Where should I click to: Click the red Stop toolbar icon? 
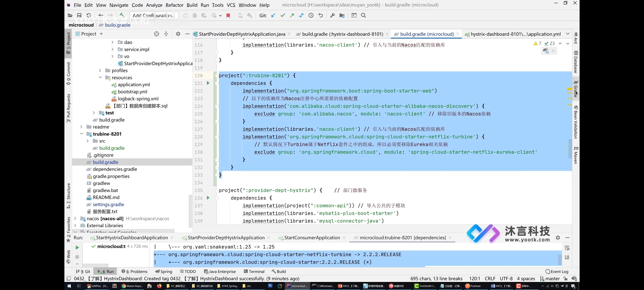point(228,16)
